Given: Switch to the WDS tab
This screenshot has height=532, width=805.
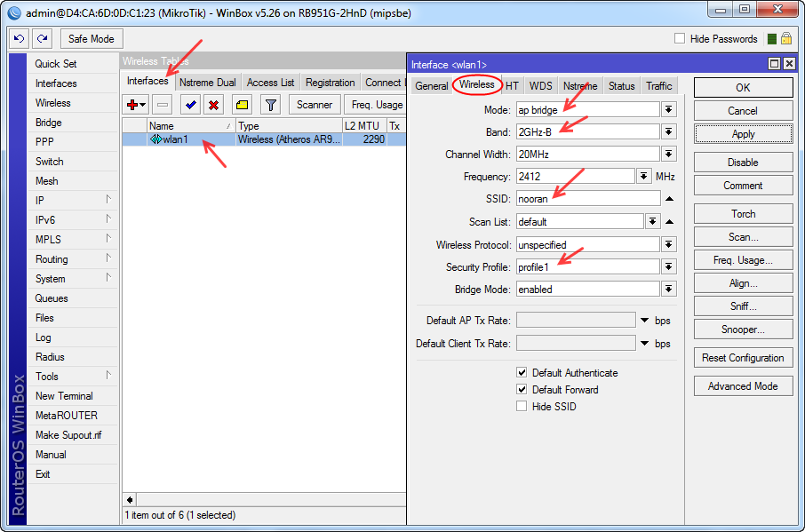Looking at the screenshot, I should (x=540, y=85).
